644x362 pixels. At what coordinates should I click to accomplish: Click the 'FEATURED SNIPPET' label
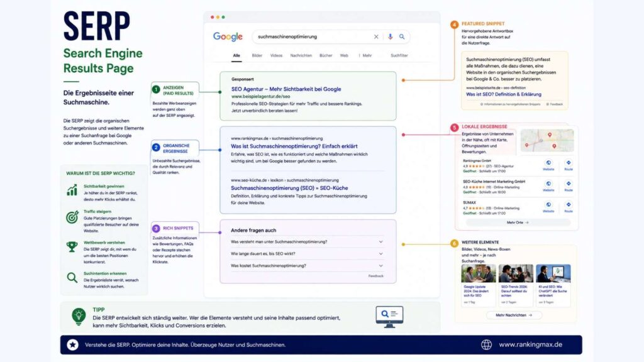tap(483, 24)
